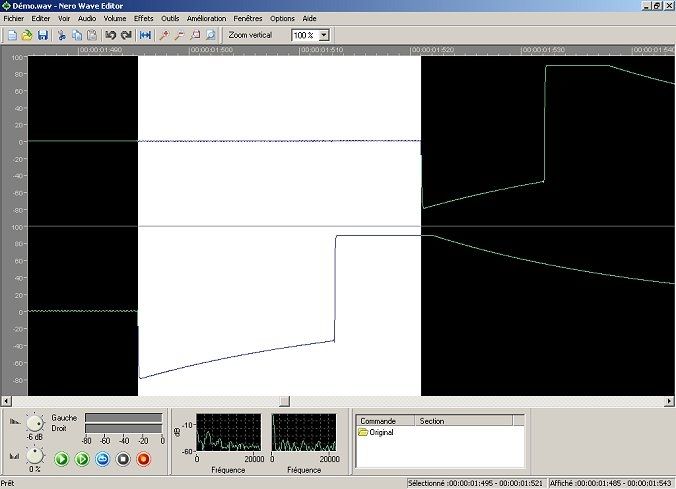Open the Options menu
Viewport: 676px width, 489px height.
(x=282, y=19)
